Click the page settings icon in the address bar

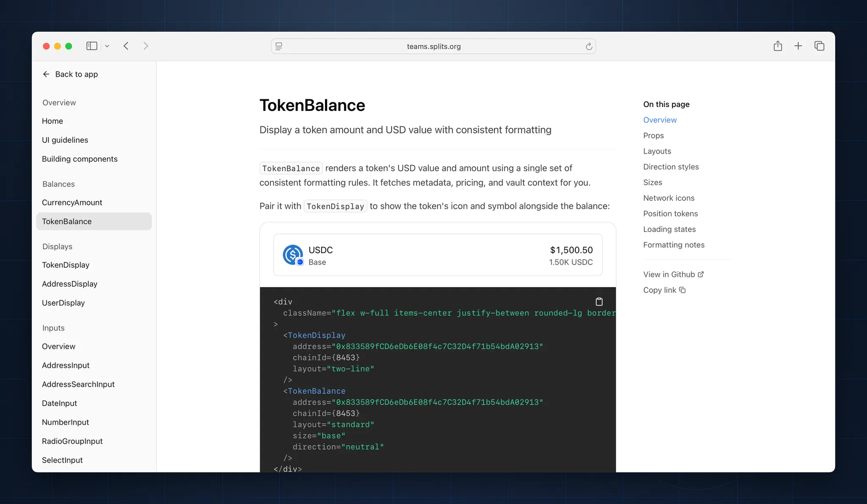coord(279,46)
